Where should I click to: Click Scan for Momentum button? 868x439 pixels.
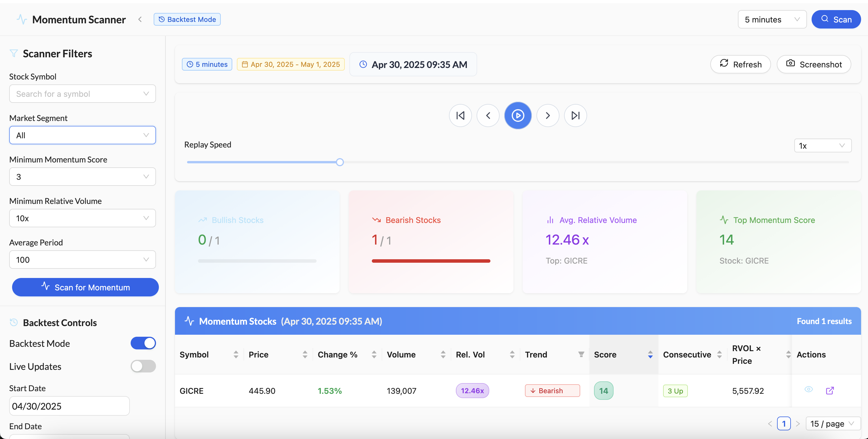85,287
